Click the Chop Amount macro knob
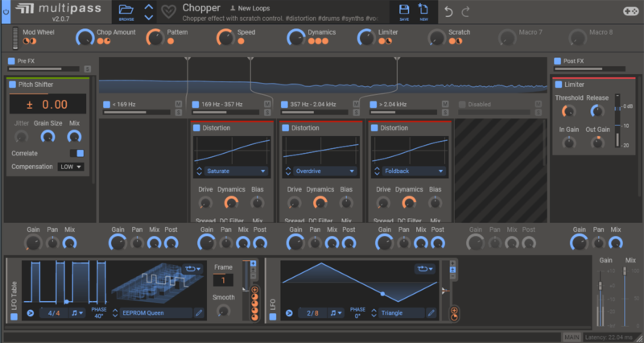The height and width of the screenshot is (343, 644). click(85, 37)
